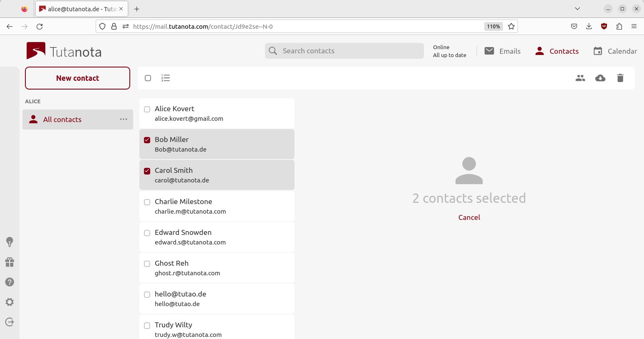Screen dimensions: 644x339
Task: List all tabs dropdown arrow
Action: tap(577, 9)
